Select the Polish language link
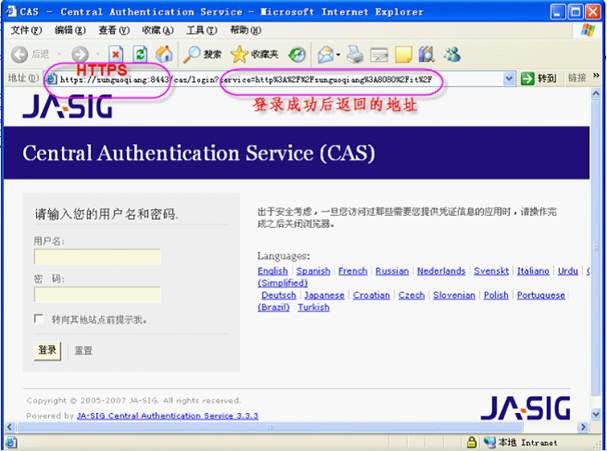 click(496, 295)
